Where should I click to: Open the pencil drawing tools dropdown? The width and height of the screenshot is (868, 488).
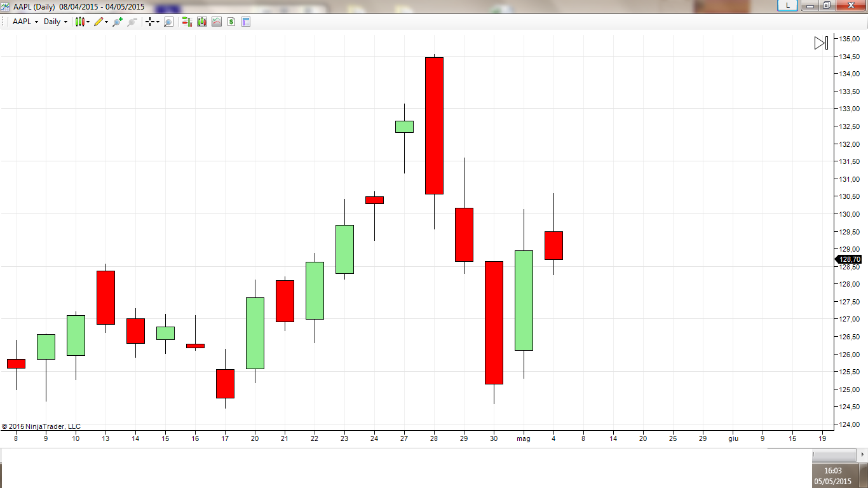point(101,22)
